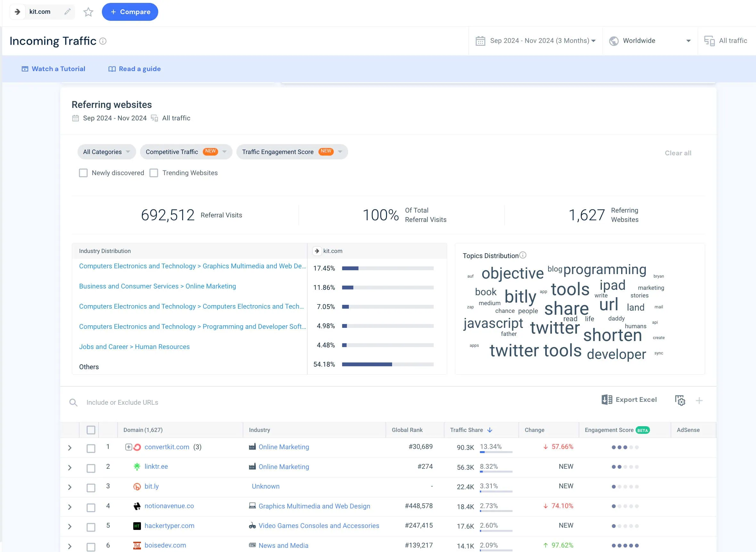Click the Topics Distribution info icon
Viewport: 756px width, 552px height.
pos(523,255)
